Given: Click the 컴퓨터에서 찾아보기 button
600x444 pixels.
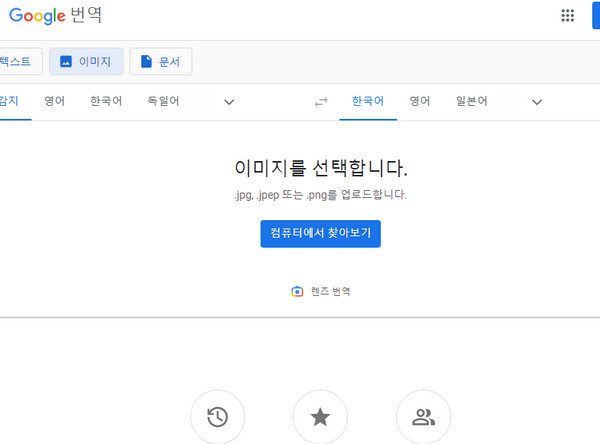Looking at the screenshot, I should point(321,233).
